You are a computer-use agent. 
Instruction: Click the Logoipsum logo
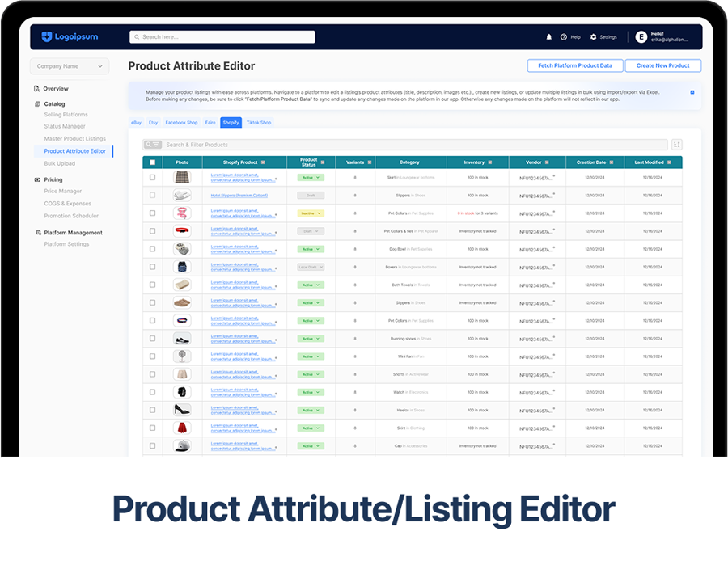point(69,36)
